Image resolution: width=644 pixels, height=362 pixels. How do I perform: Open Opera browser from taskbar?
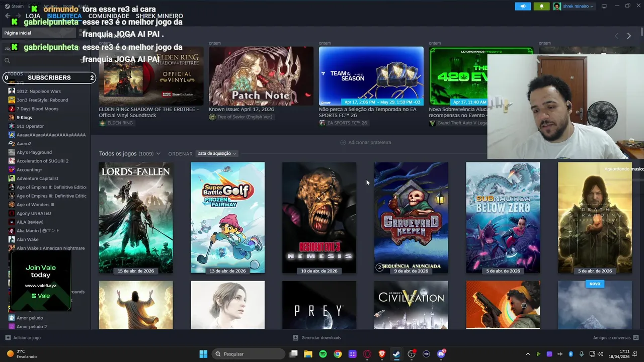tap(367, 354)
